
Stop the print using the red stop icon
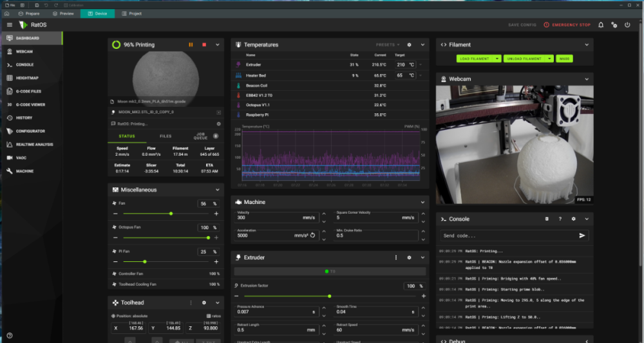[x=204, y=44]
